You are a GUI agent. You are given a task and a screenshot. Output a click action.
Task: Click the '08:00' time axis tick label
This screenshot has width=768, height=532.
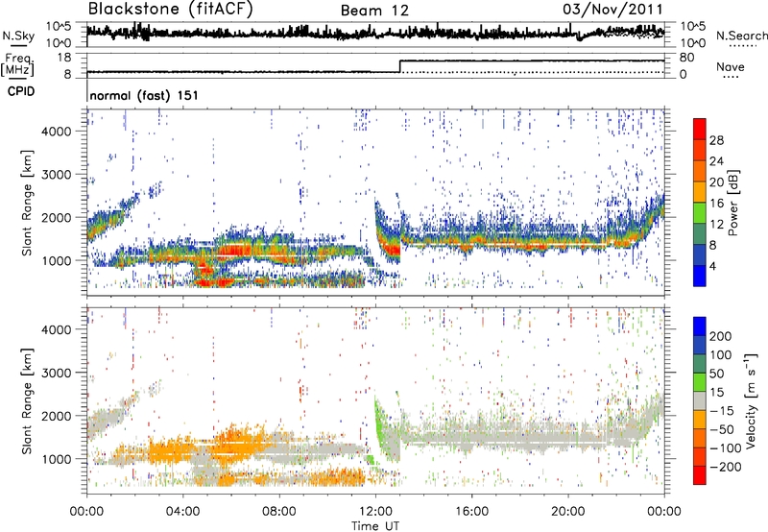coord(279,512)
